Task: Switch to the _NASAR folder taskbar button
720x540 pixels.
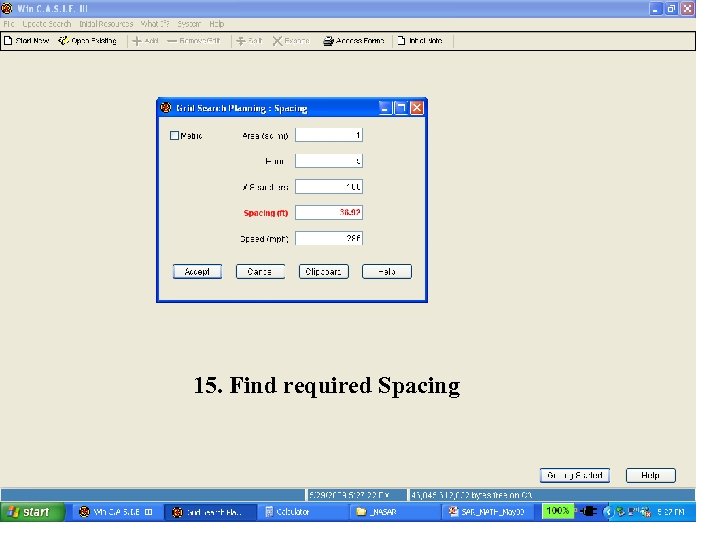Action: pos(394,512)
